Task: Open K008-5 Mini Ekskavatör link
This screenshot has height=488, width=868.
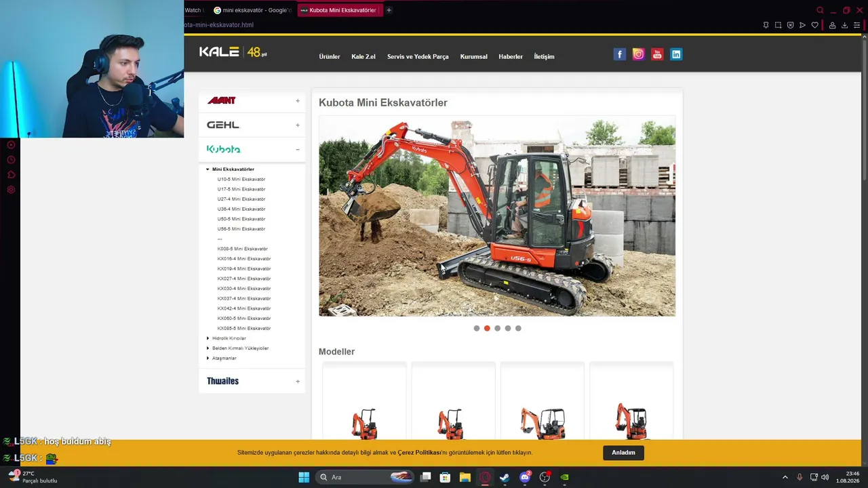Action: pyautogui.click(x=243, y=249)
